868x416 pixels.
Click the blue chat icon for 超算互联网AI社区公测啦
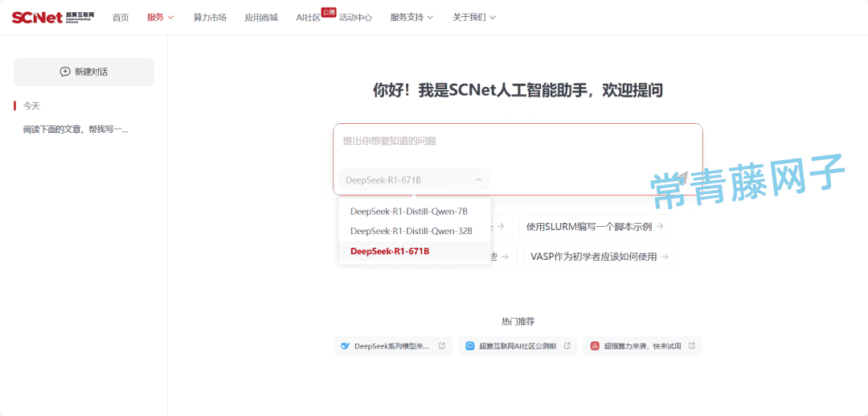click(x=470, y=346)
